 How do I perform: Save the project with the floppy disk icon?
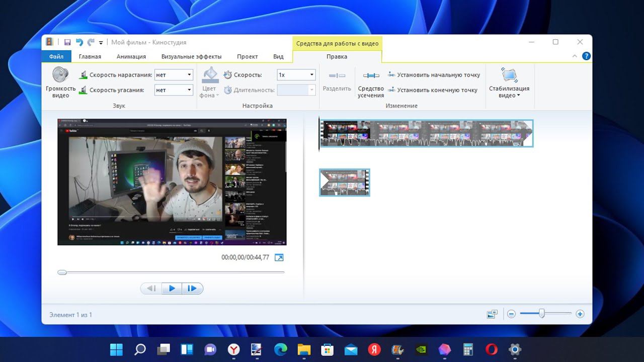pyautogui.click(x=67, y=43)
